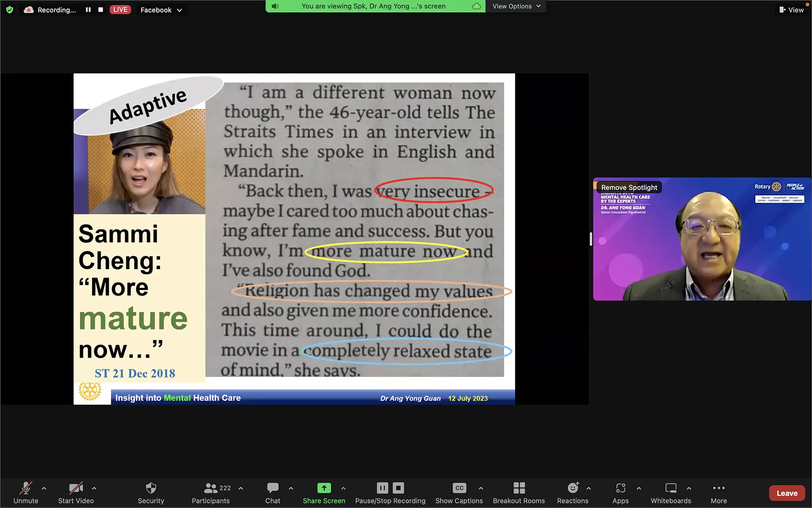Image resolution: width=812 pixels, height=508 pixels.
Task: Click the cloud icon in sharing banner
Action: [x=476, y=6]
